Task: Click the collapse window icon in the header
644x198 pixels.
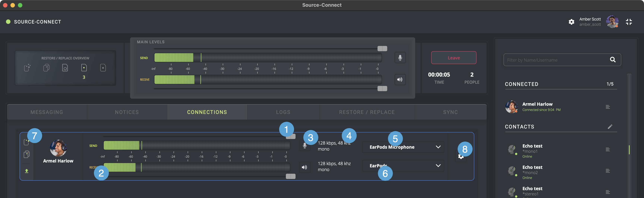Action: (629, 22)
